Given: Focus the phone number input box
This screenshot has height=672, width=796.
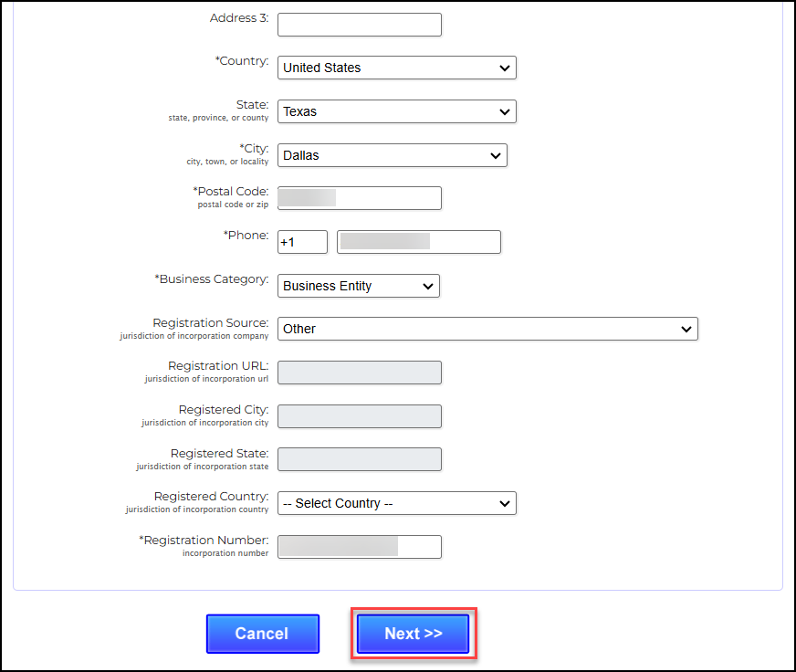Looking at the screenshot, I should [418, 242].
